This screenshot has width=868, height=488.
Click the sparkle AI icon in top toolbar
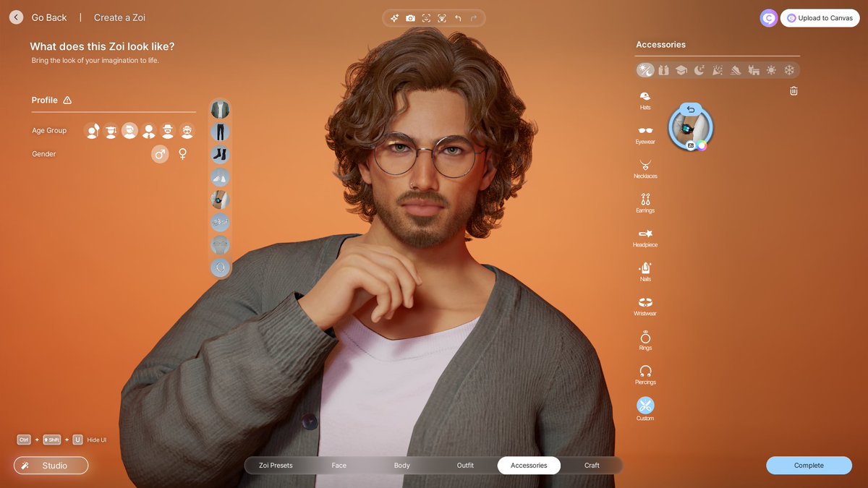tap(394, 18)
